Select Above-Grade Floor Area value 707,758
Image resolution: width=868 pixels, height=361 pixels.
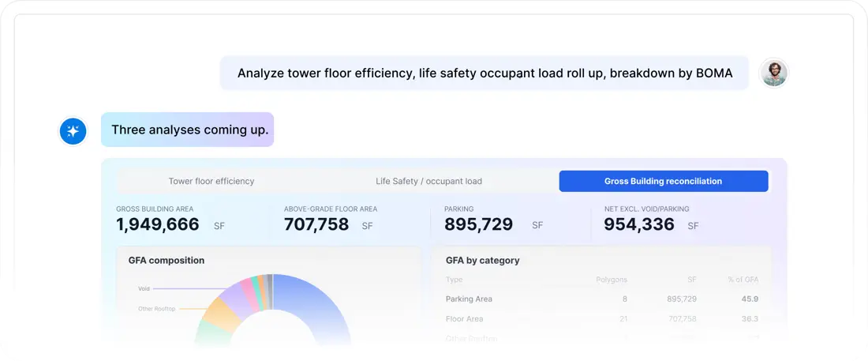tap(316, 224)
